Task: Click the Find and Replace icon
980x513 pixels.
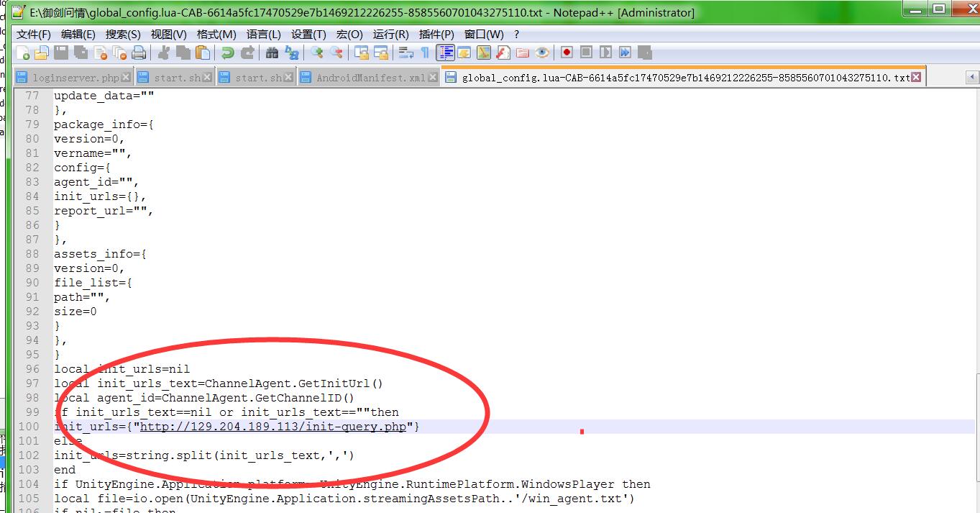Action: point(292,53)
